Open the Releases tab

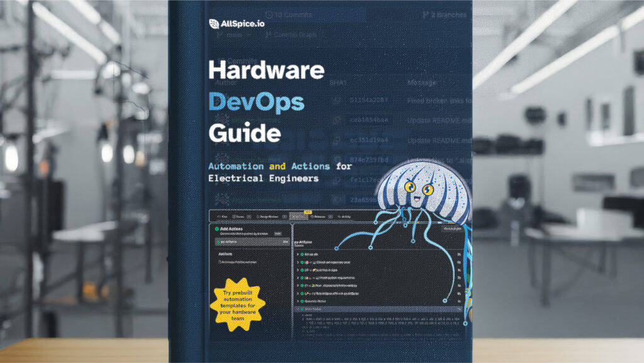click(321, 217)
